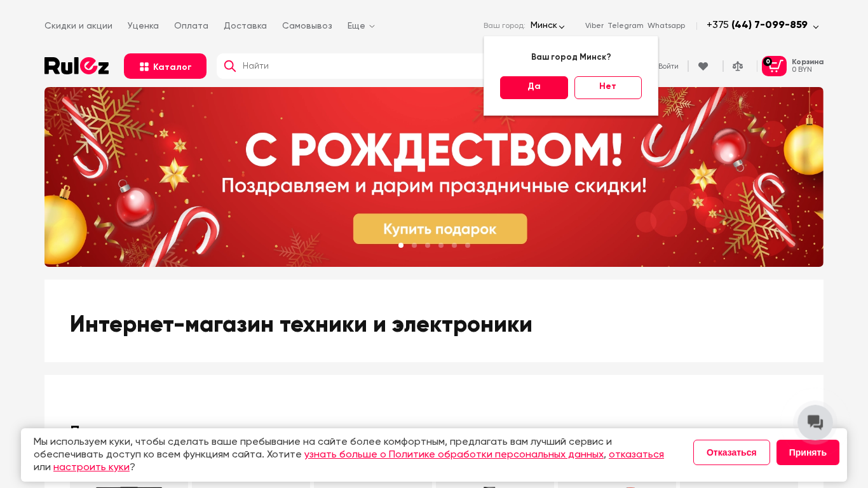Open the comparison scales icon
This screenshot has height=488, width=868.
tap(737, 66)
